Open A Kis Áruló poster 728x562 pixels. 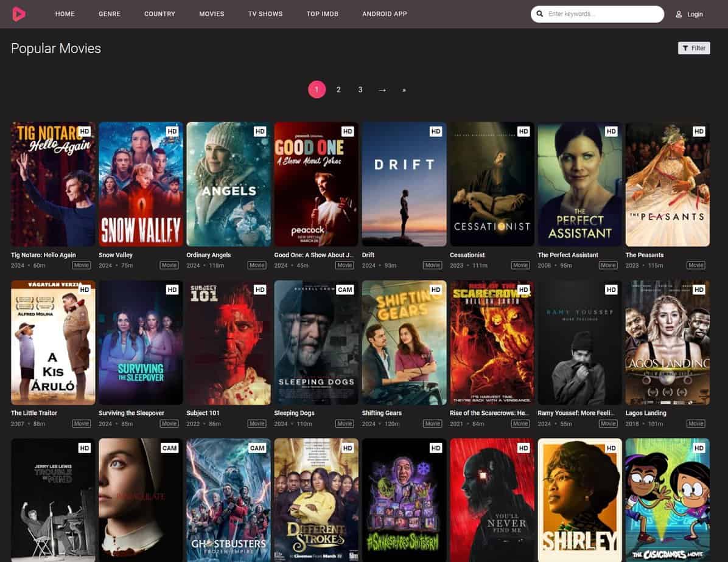[53, 342]
